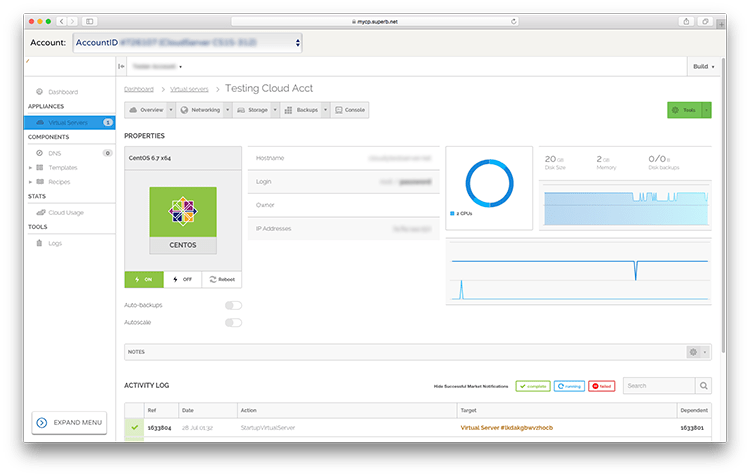Open the Build dropdown menu
Viewport: 750px width, 476px height.
704,66
